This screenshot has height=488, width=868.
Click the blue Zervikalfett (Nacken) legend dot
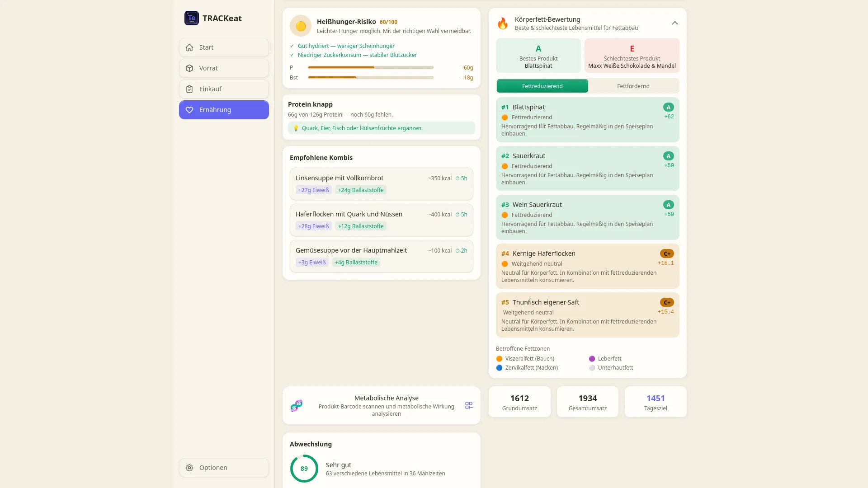click(x=499, y=368)
